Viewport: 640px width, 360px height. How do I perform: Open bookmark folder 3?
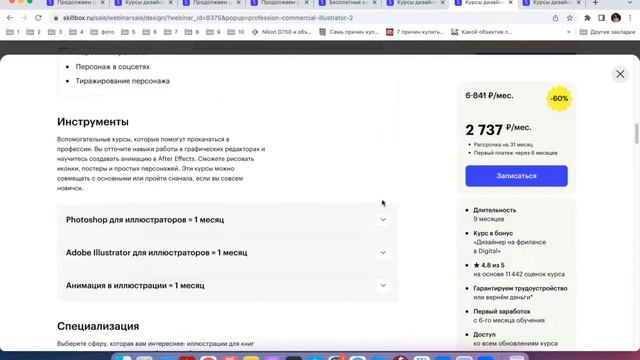click(x=55, y=32)
